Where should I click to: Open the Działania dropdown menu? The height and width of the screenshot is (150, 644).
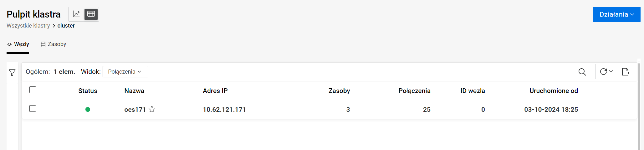(x=616, y=14)
